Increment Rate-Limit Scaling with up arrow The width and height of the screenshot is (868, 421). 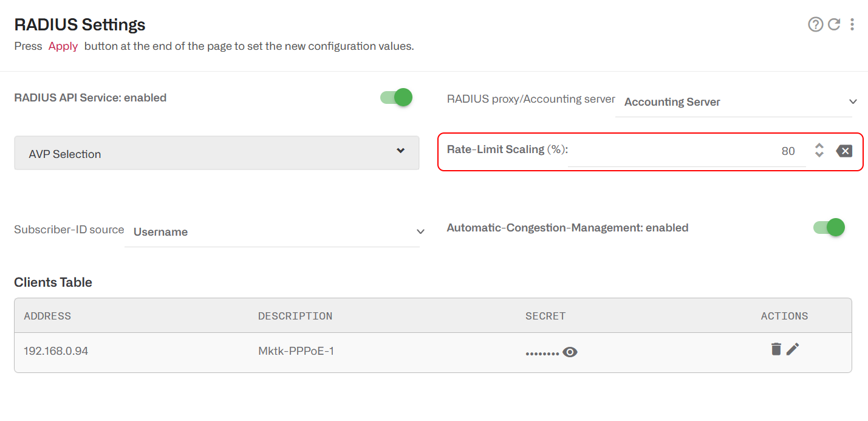(819, 146)
